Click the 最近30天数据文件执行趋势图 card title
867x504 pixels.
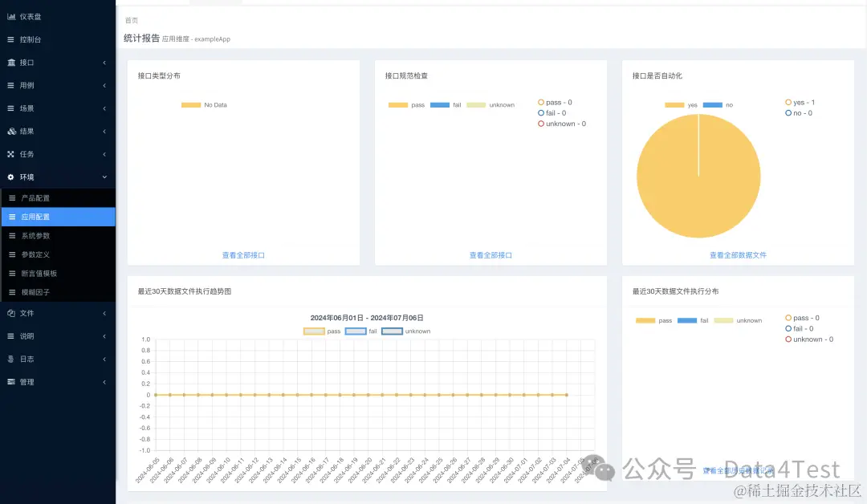pyautogui.click(x=185, y=291)
